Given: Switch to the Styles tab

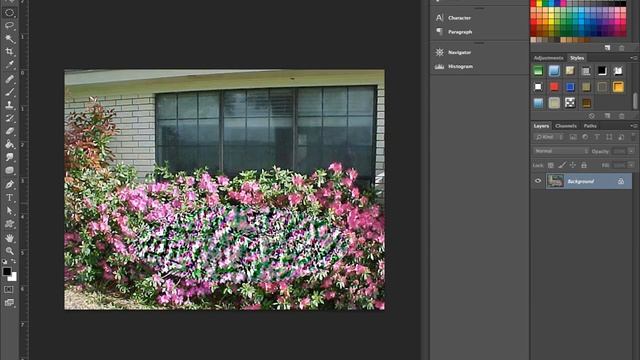Looking at the screenshot, I should point(577,58).
